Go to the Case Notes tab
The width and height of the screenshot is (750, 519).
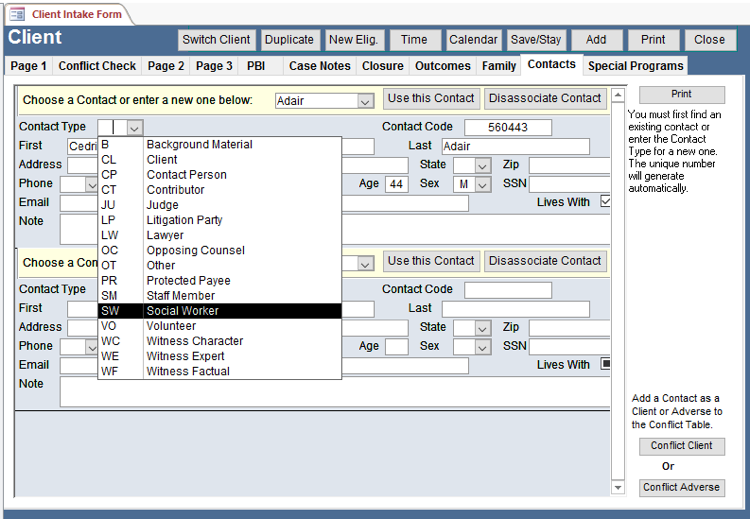[319, 66]
